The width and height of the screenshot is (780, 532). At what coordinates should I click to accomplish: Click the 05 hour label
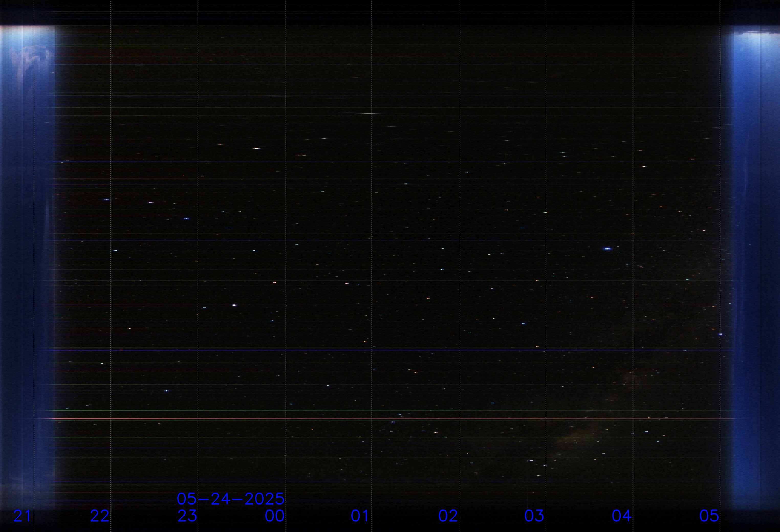tap(709, 516)
